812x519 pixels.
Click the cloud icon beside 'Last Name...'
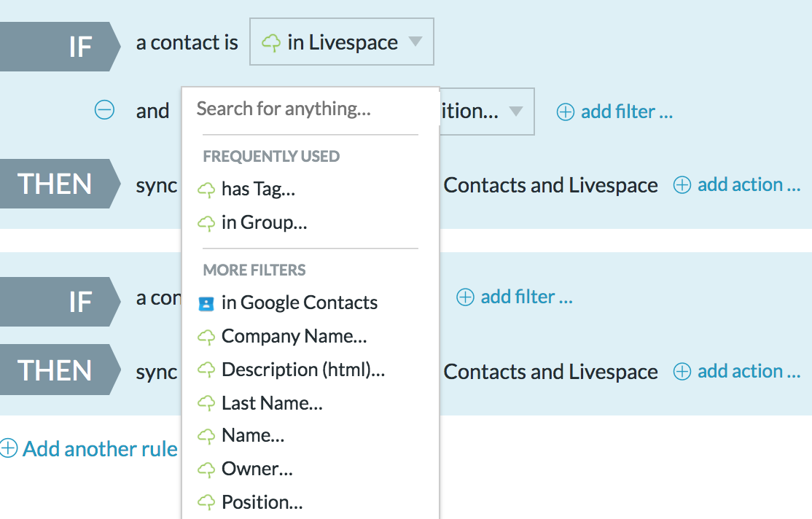click(206, 404)
